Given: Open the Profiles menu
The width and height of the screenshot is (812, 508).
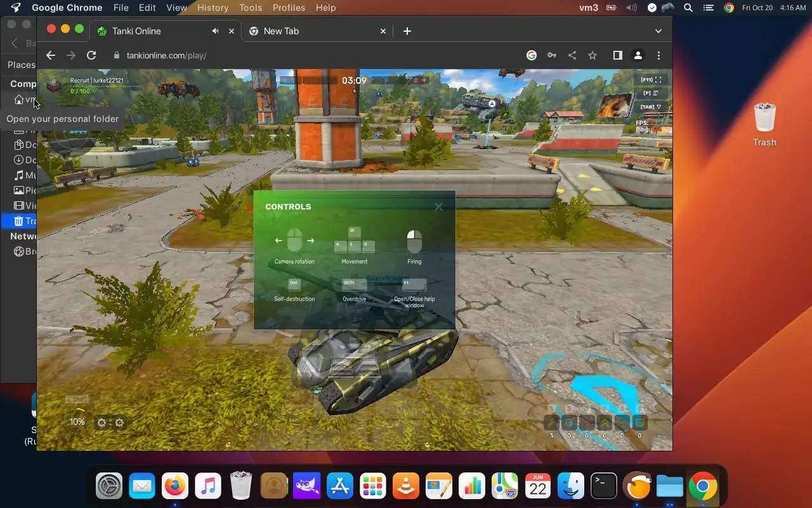Looking at the screenshot, I should point(289,8).
